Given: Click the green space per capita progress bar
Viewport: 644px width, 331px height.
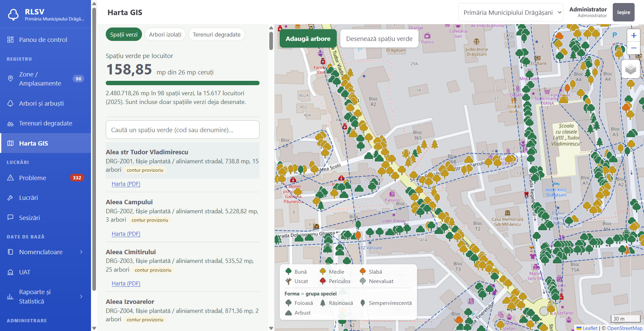Looking at the screenshot, I should pyautogui.click(x=183, y=83).
